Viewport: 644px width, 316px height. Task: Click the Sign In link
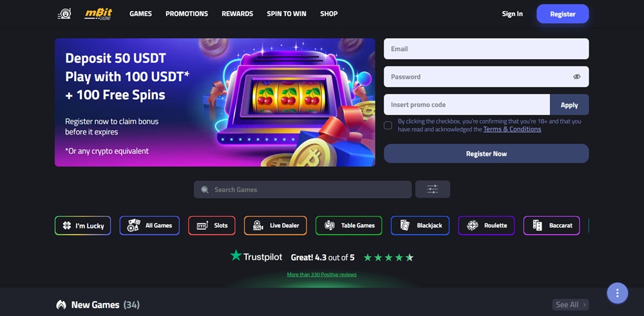pyautogui.click(x=512, y=14)
